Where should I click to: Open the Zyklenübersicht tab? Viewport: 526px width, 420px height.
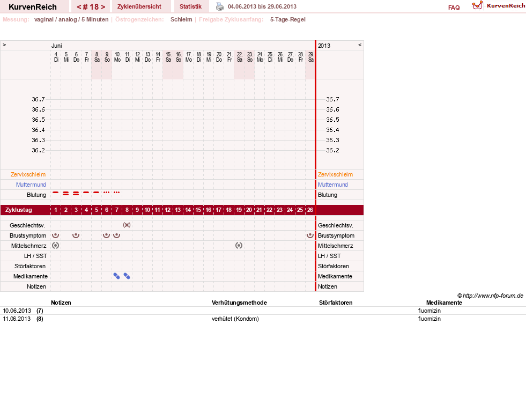(x=139, y=6)
